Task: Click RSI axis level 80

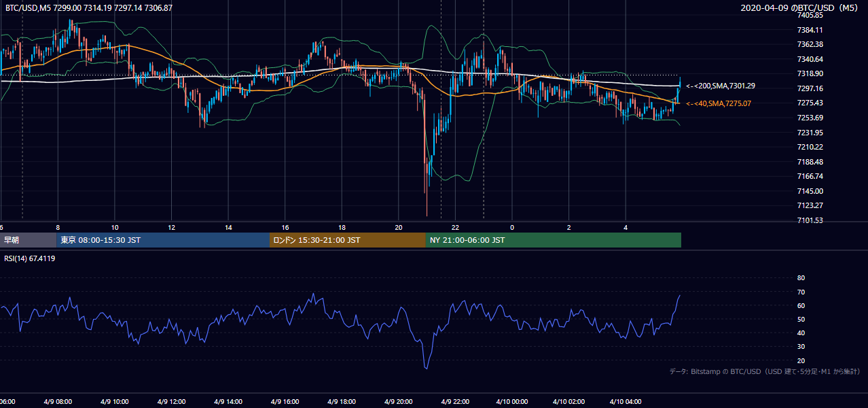Action: click(801, 278)
